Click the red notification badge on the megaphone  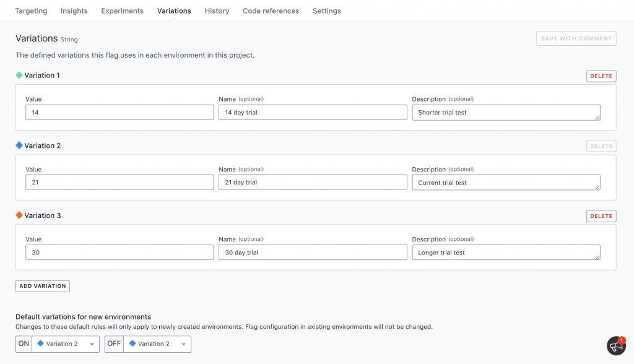(x=620, y=339)
